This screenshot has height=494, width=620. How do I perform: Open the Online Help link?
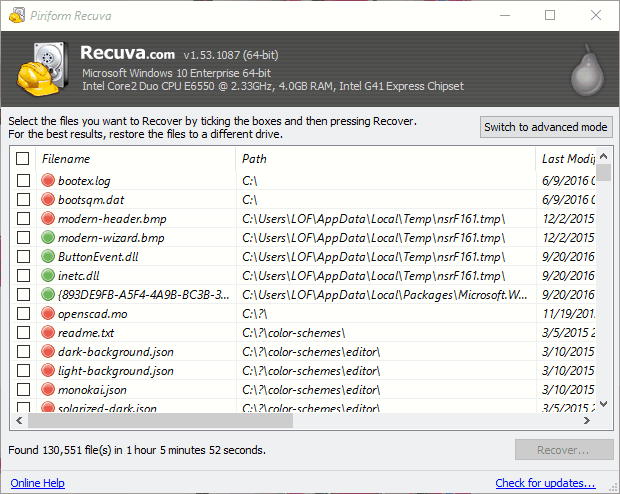coord(38,483)
